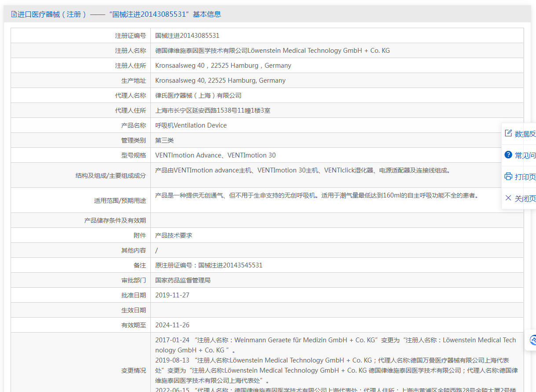Open the attachment 产品技术要求
The image size is (536, 392).
tap(174, 235)
